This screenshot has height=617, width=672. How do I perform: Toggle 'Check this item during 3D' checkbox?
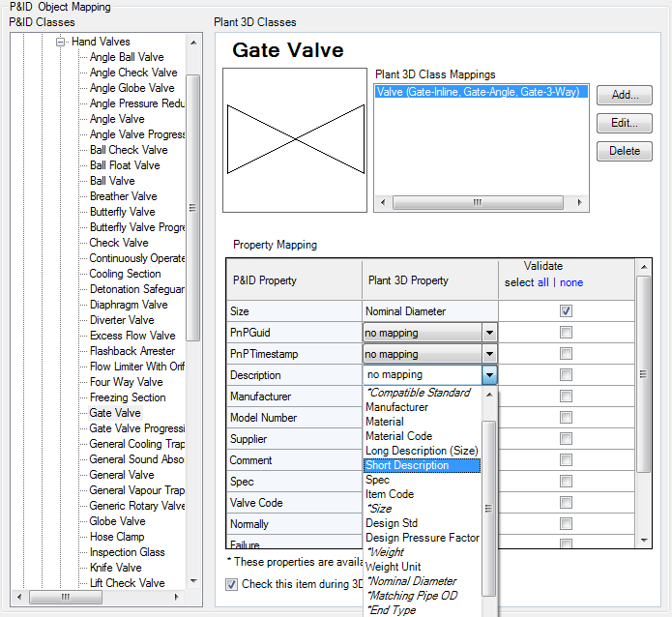[231, 584]
